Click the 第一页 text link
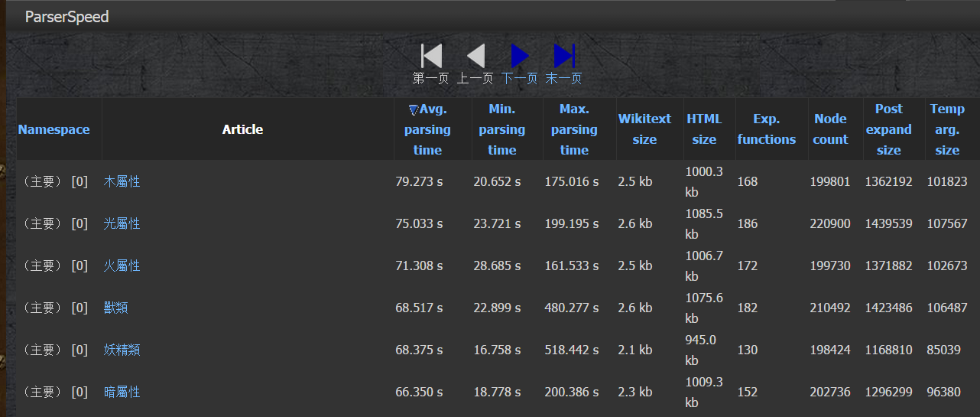Viewport: 980px width, 417px height. (x=431, y=78)
